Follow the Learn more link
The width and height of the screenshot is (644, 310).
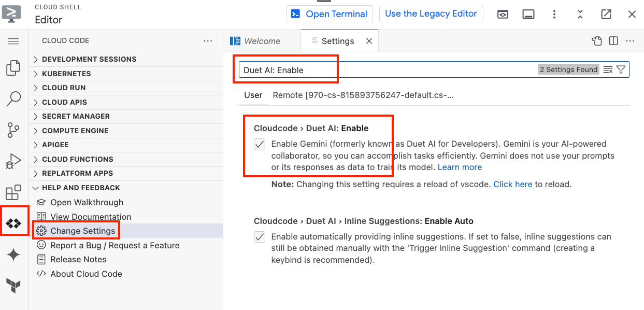click(x=460, y=167)
